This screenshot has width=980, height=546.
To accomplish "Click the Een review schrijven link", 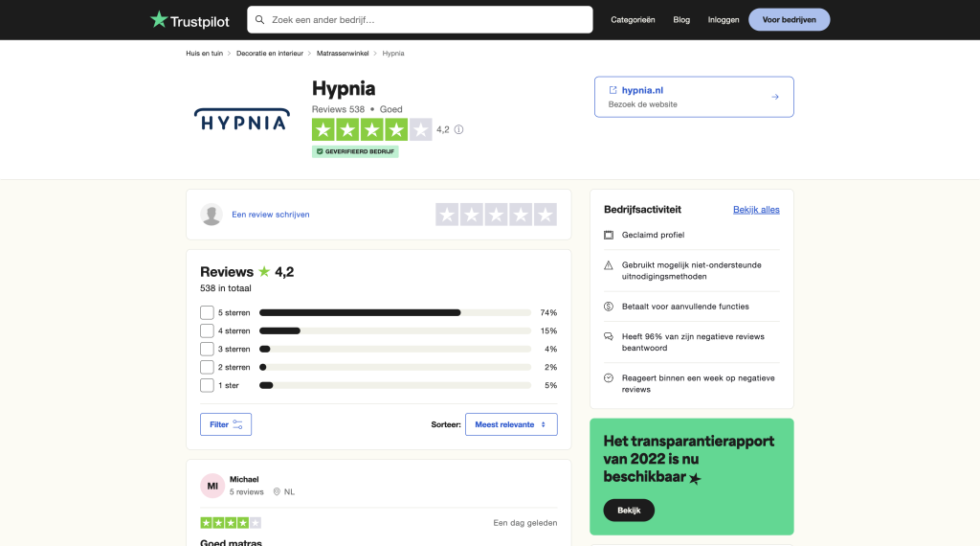I will coord(271,215).
